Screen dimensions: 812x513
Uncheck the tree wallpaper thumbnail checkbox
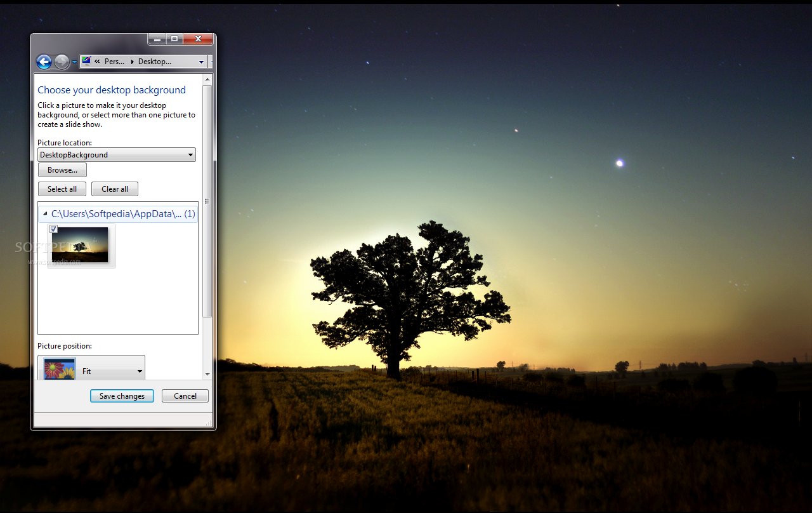(54, 229)
